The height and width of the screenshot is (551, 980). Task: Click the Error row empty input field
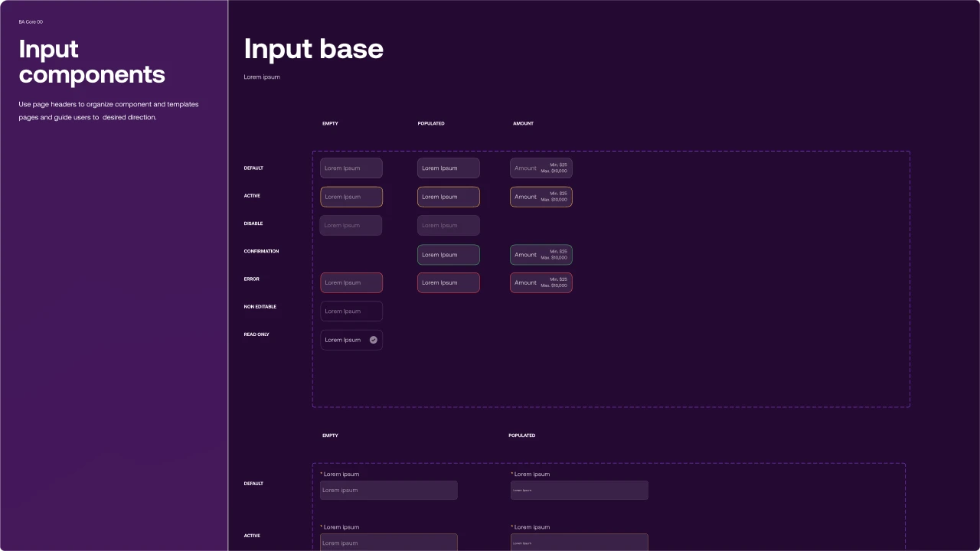coord(351,282)
